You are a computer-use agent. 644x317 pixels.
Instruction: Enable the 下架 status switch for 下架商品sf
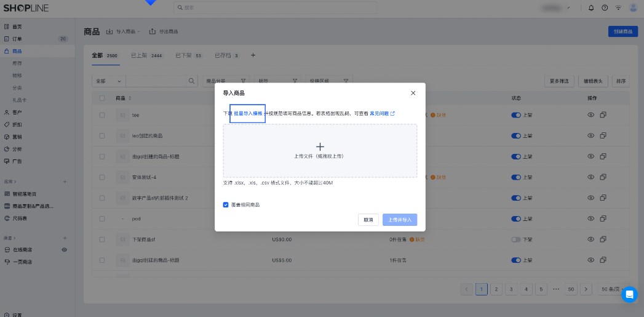coord(515,239)
